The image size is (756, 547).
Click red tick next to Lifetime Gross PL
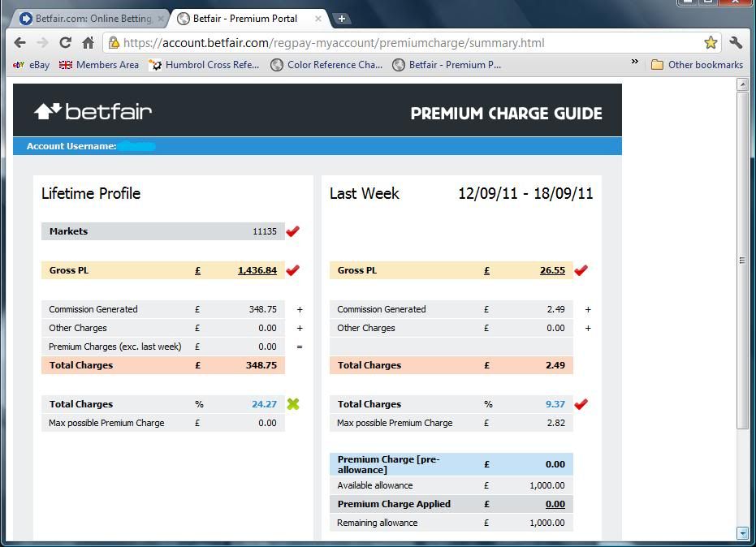(x=292, y=270)
